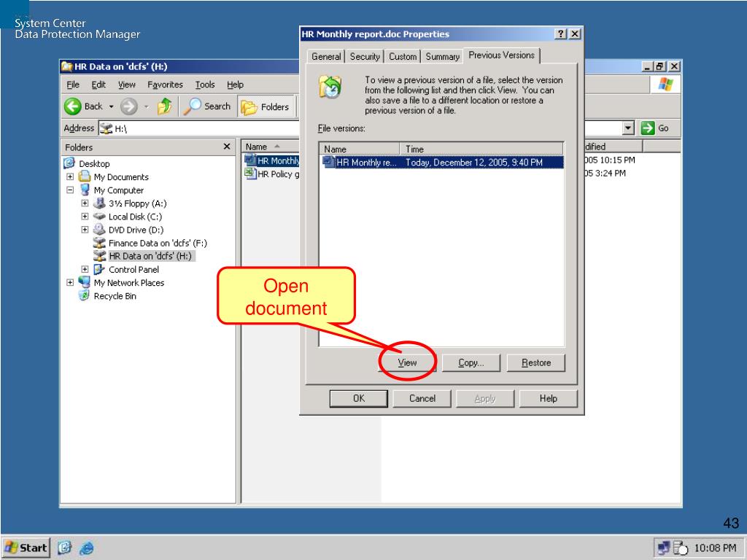Open the Edit menu
The width and height of the screenshot is (747, 560).
tap(98, 85)
